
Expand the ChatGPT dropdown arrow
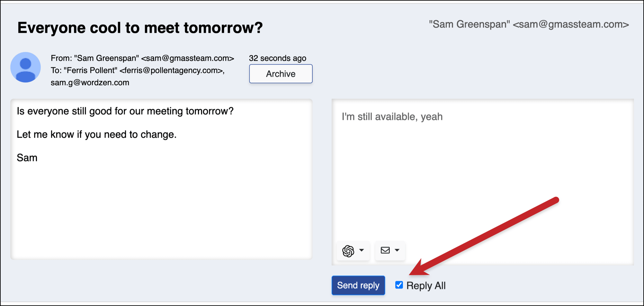[x=362, y=250]
